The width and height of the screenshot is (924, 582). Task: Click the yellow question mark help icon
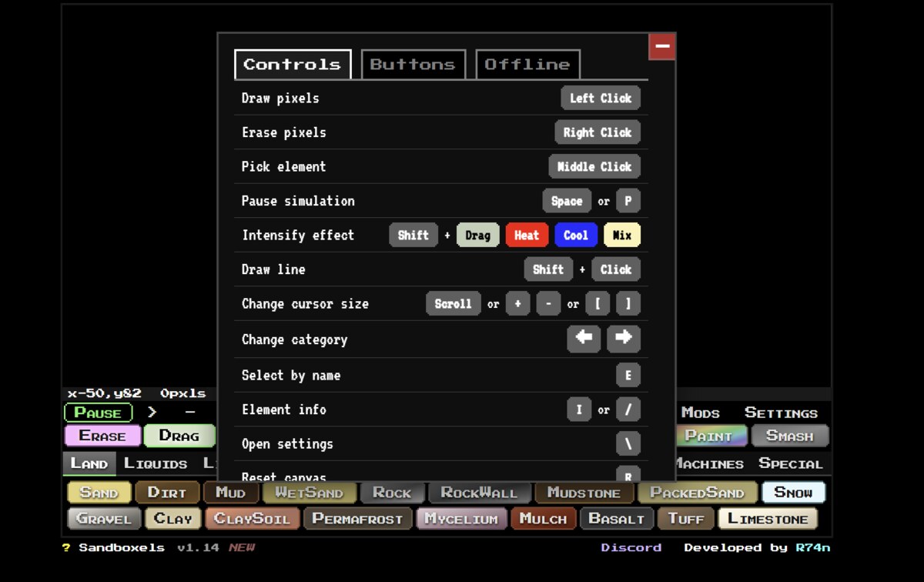(66, 548)
